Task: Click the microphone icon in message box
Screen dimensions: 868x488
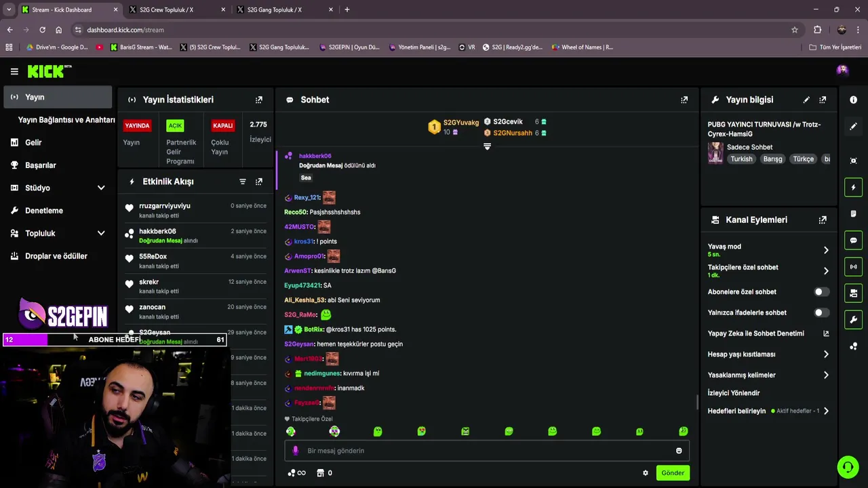Action: point(295,451)
